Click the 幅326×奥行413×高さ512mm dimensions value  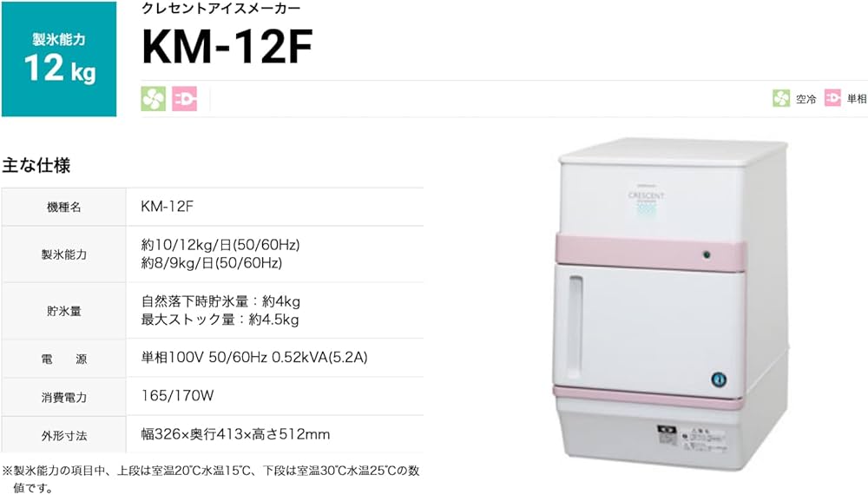coord(235,434)
